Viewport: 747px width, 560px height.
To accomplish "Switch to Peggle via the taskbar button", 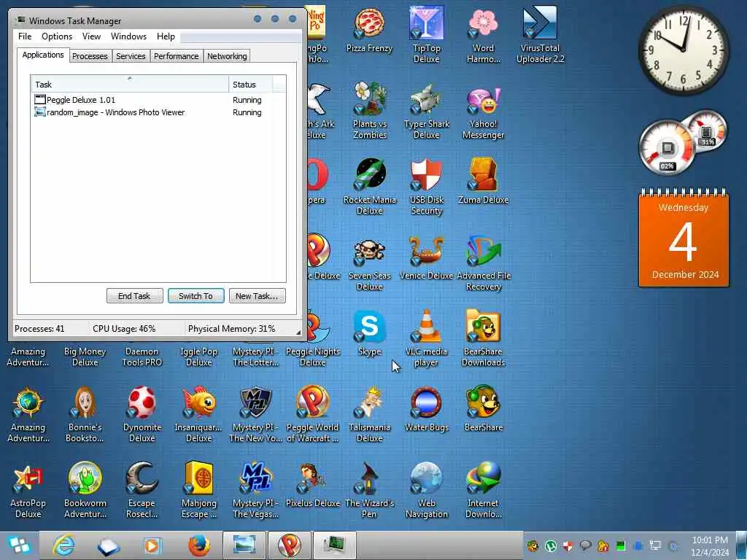I will click(x=289, y=545).
